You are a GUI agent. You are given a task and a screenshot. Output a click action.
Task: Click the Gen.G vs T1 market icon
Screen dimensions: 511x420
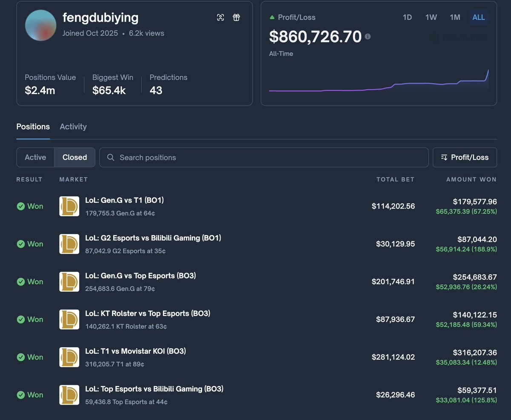pos(69,206)
